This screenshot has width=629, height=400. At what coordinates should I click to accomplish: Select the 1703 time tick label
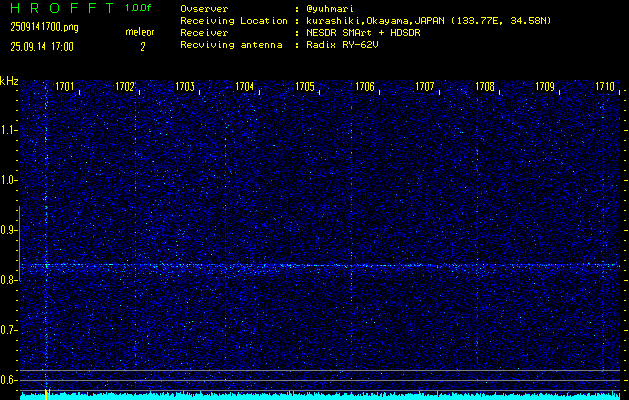point(185,86)
